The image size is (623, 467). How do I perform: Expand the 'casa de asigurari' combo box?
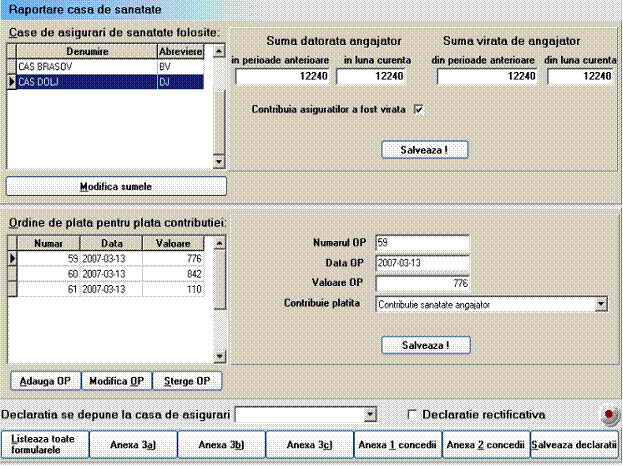(x=370, y=414)
